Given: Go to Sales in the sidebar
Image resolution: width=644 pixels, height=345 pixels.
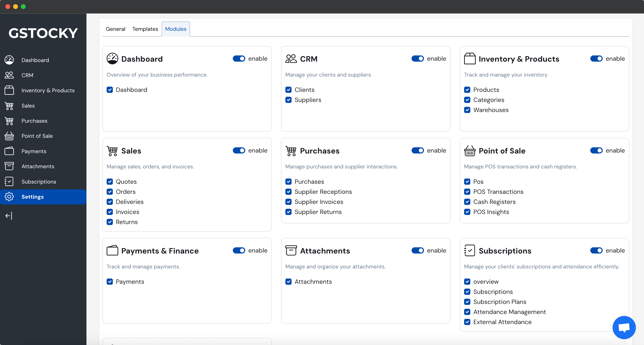Looking at the screenshot, I should [28, 106].
